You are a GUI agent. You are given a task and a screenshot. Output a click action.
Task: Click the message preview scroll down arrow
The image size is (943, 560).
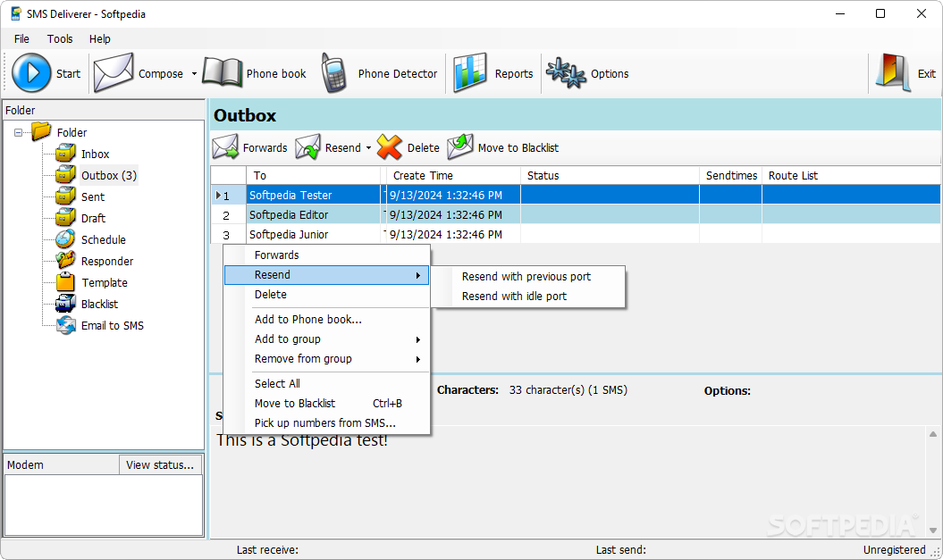coord(933,530)
